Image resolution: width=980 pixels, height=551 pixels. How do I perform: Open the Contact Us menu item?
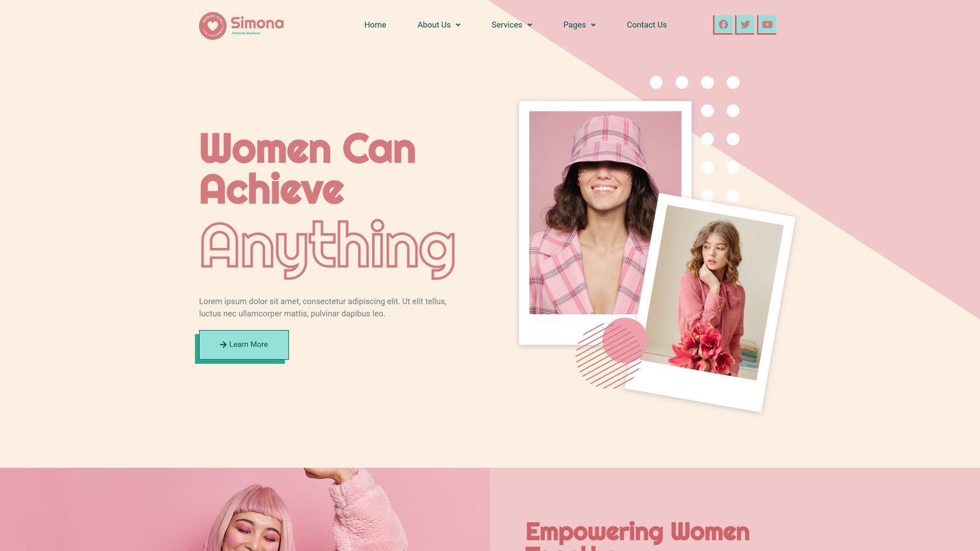pos(646,24)
